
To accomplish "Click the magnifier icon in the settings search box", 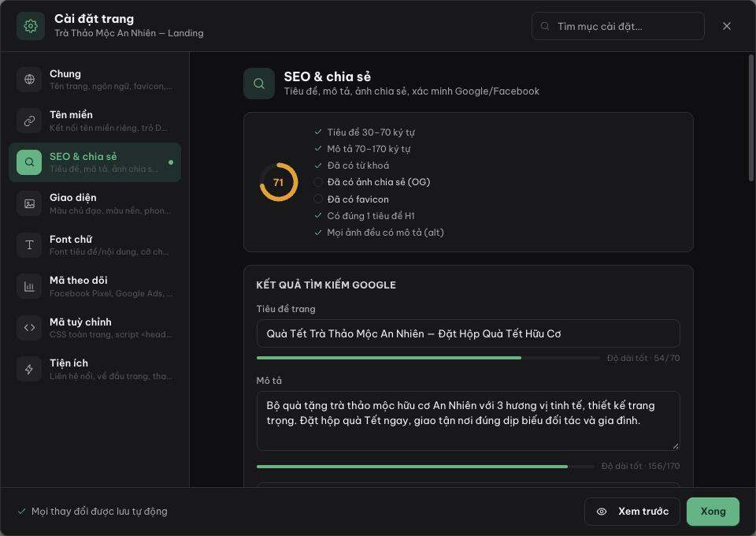I will [545, 26].
